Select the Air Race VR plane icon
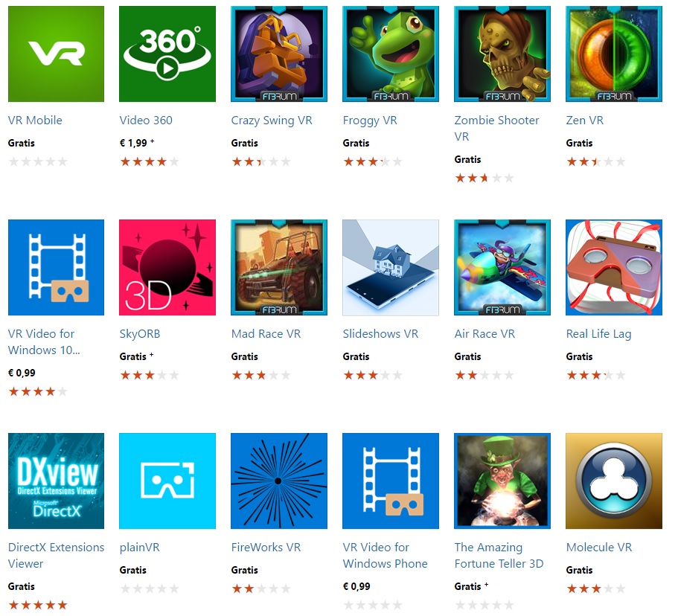Viewport: 678px width, 616px height. (x=502, y=268)
